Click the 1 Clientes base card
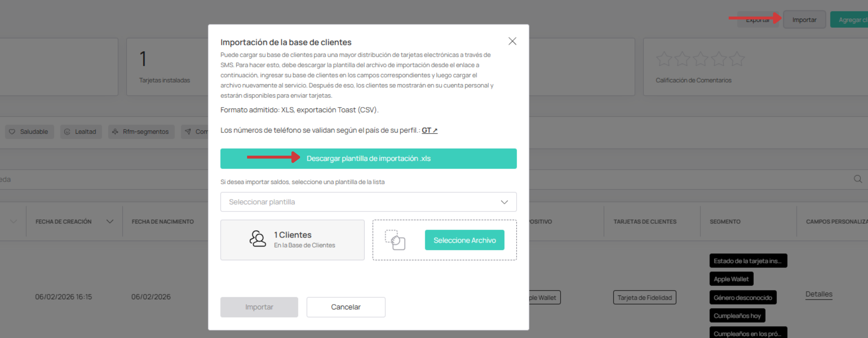 tap(292, 240)
